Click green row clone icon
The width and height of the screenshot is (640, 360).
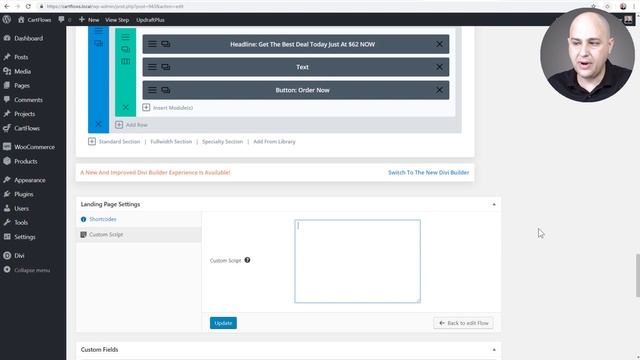[125, 49]
